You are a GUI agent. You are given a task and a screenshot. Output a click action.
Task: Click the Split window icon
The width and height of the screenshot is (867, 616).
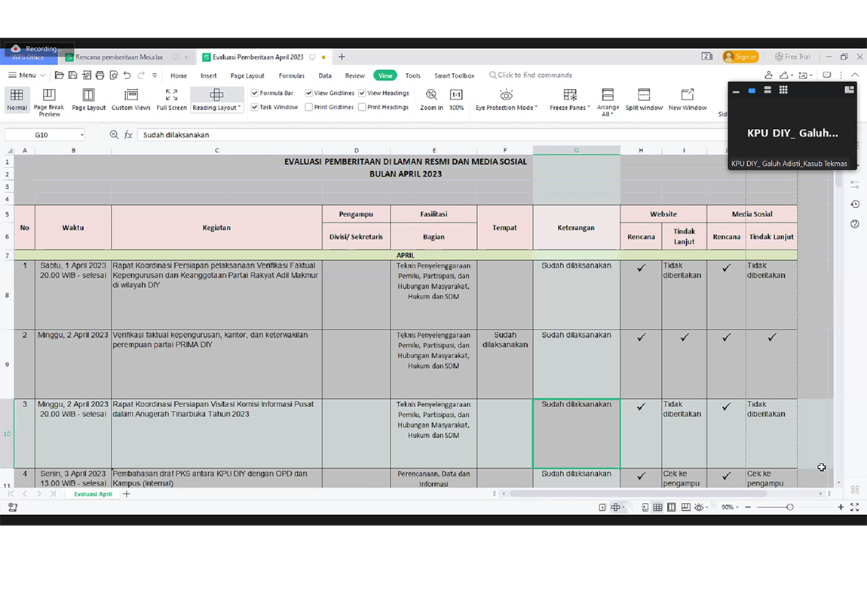644,100
